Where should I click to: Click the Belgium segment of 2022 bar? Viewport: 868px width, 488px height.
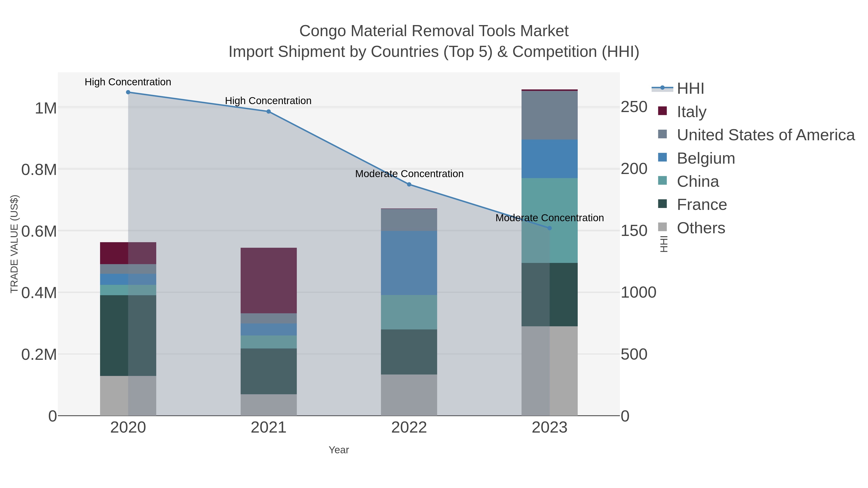click(409, 263)
